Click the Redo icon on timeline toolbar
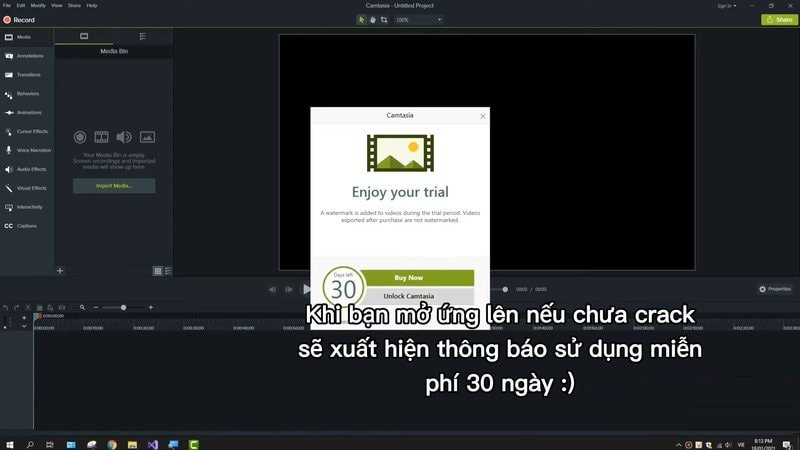 click(16, 308)
